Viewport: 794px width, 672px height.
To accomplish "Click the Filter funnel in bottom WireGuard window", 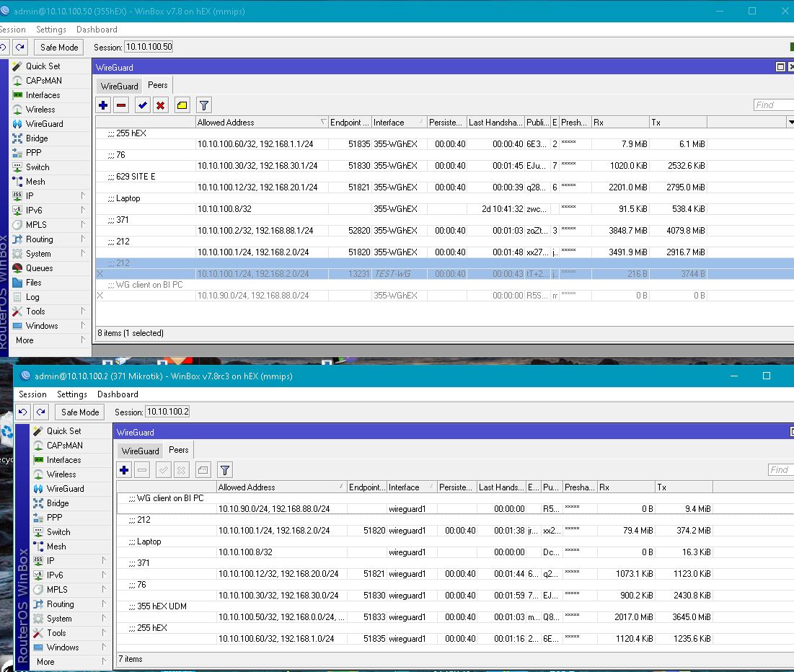I will pos(225,470).
